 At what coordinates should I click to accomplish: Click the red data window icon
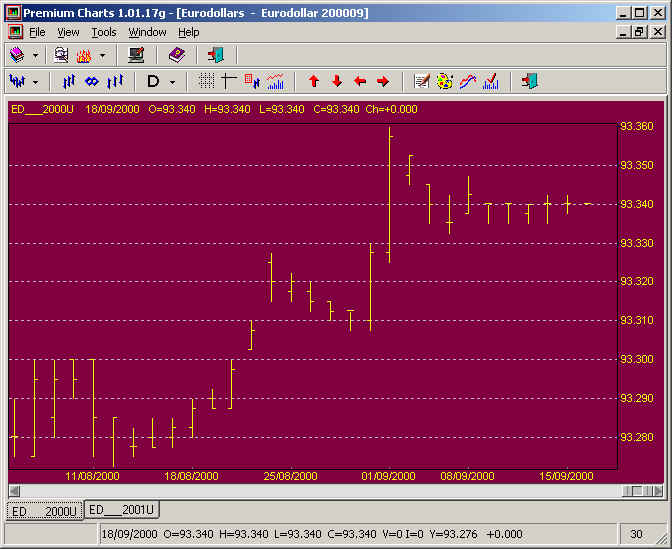(x=252, y=81)
